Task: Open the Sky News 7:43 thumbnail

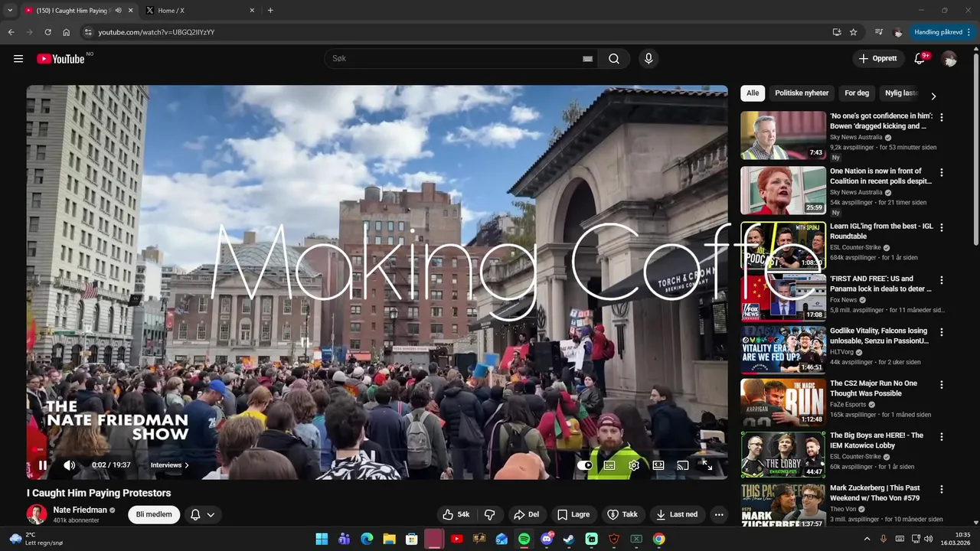Action: coord(783,135)
